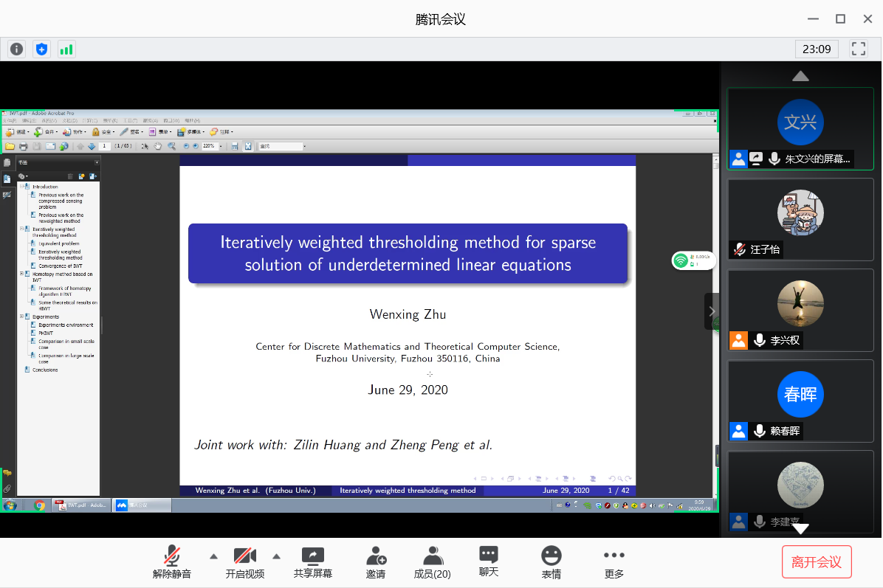The height and width of the screenshot is (588, 883).
Task: Leave the meeting with 离开会议
Action: point(817,562)
